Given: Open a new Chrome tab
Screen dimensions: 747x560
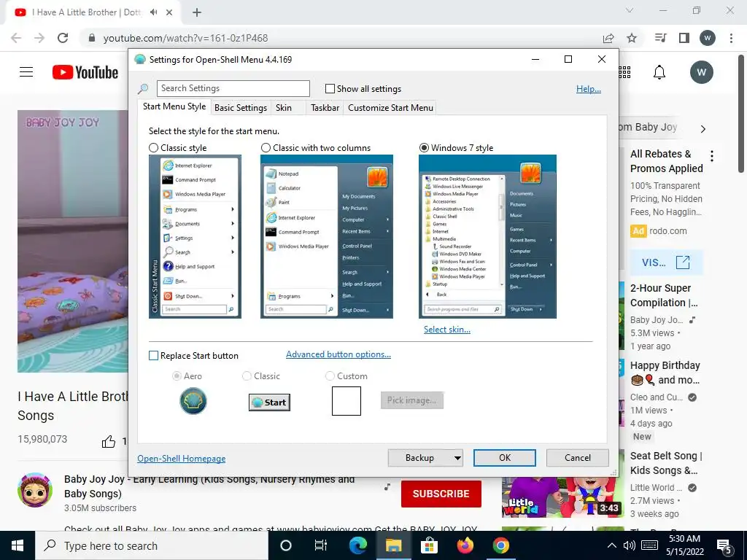Looking at the screenshot, I should tap(197, 12).
